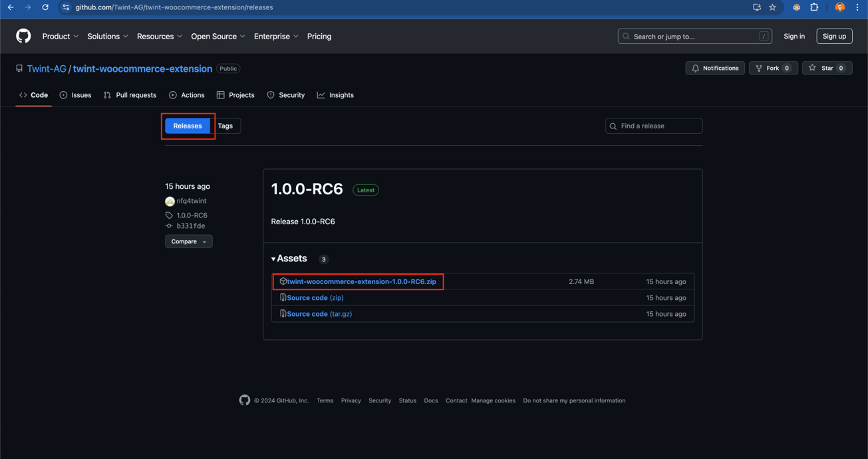The width and height of the screenshot is (868, 459).
Task: Open the Insights tab
Action: 335,95
